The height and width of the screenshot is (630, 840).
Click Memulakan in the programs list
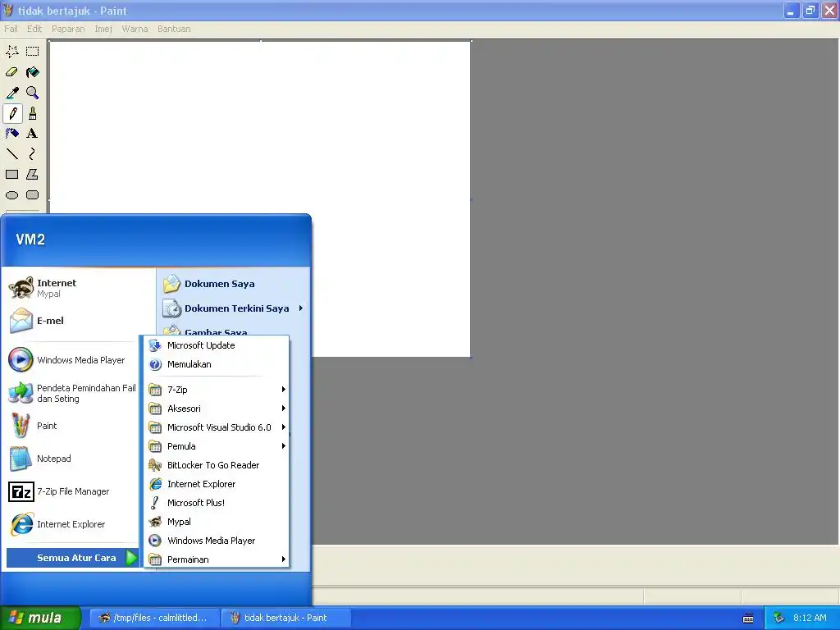pyautogui.click(x=217, y=364)
